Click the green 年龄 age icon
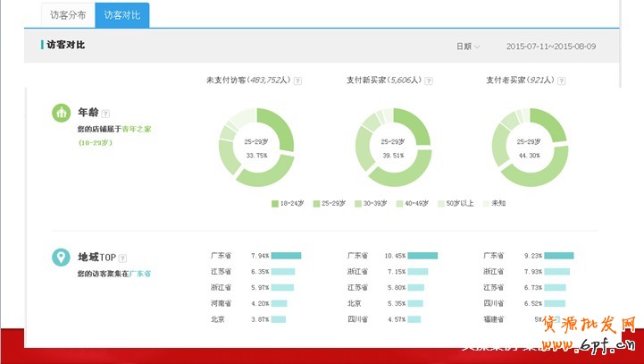 62,114
